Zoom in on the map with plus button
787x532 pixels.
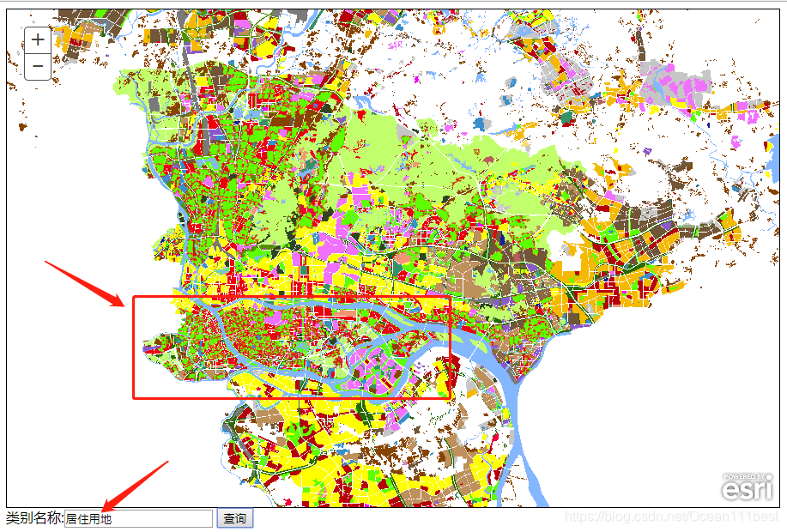point(38,40)
